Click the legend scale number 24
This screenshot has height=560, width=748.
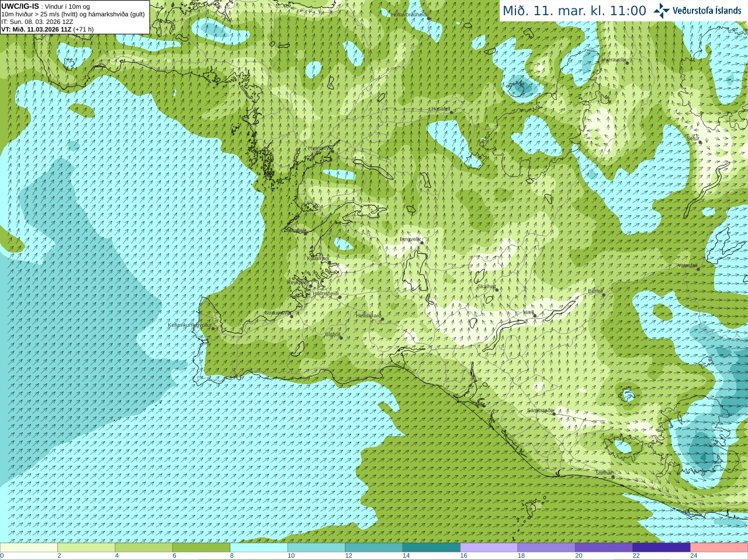(694, 556)
